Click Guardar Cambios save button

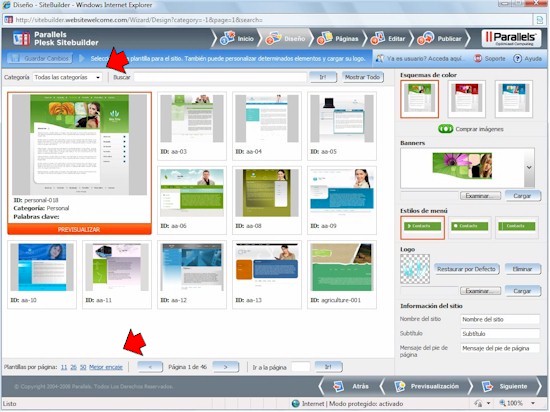[40, 58]
